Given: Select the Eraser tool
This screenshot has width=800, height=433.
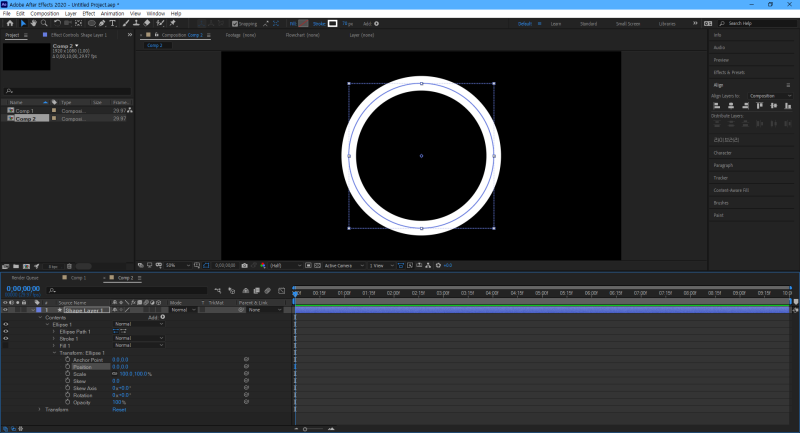Looking at the screenshot, I should [x=147, y=23].
